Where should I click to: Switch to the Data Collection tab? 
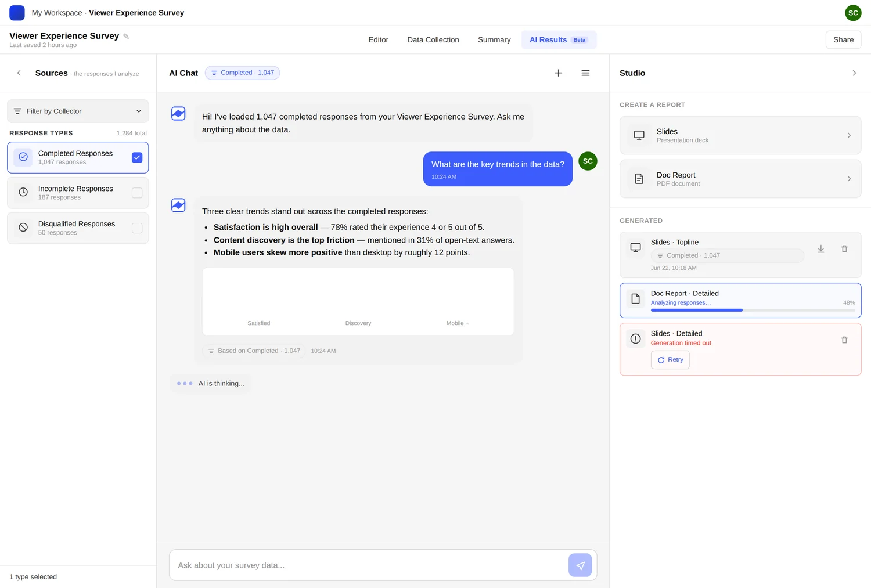[433, 39]
